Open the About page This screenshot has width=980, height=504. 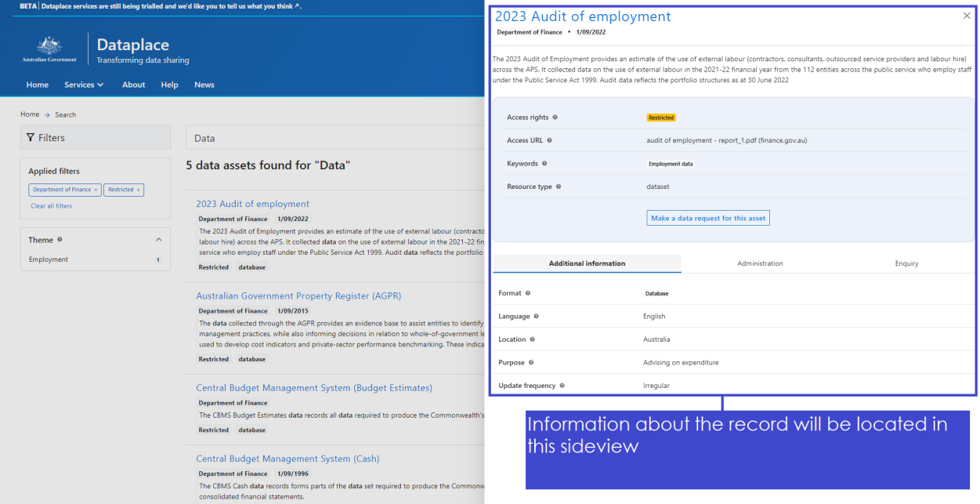point(133,85)
